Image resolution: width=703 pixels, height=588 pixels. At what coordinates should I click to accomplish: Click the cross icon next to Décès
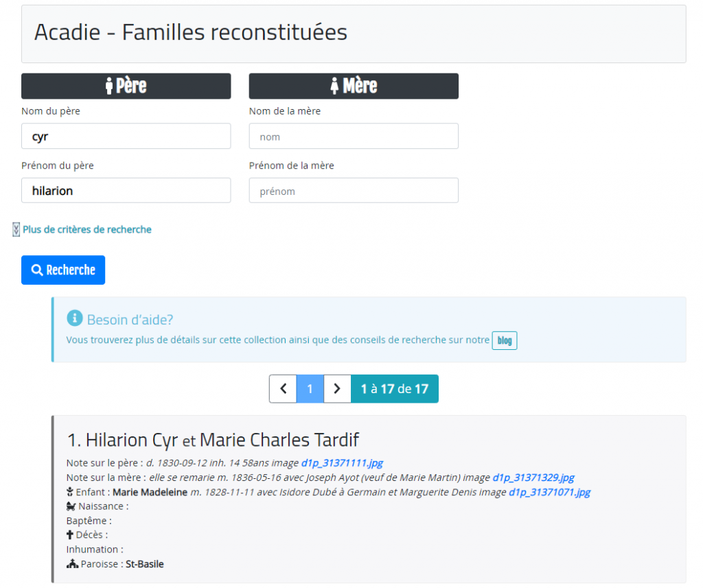coord(69,534)
